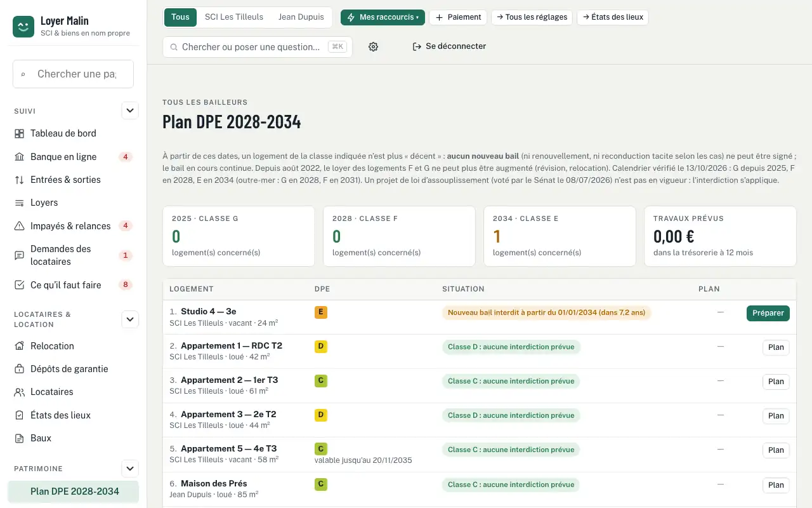
Task: Switch to SCI Les Tilleuls tab
Action: coord(234,17)
